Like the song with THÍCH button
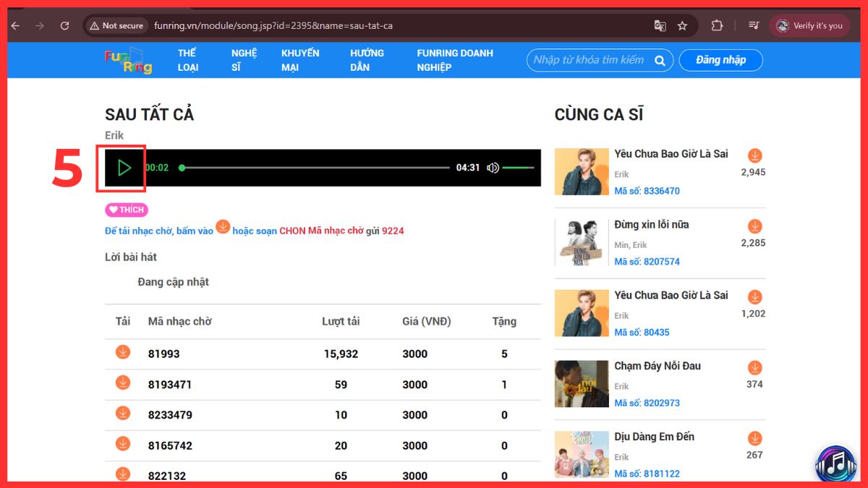The height and width of the screenshot is (488, 868). [x=127, y=210]
